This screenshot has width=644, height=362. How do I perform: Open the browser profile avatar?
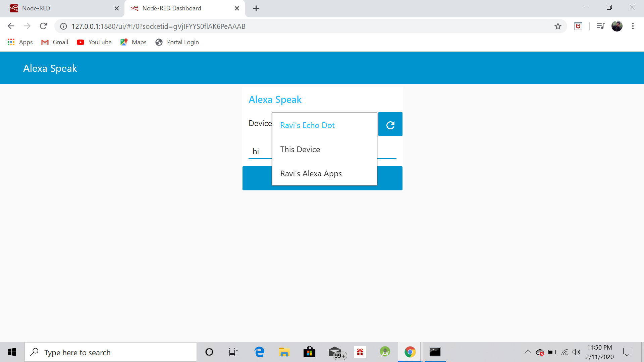tap(617, 26)
